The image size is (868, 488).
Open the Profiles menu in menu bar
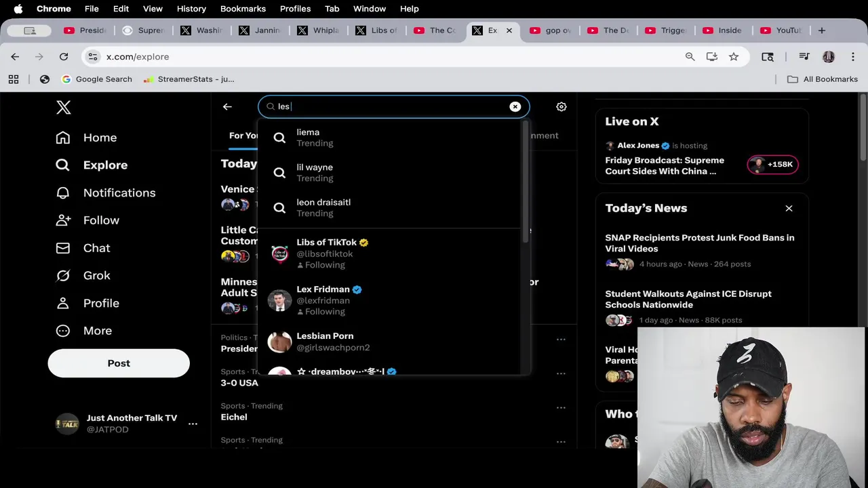pyautogui.click(x=295, y=9)
